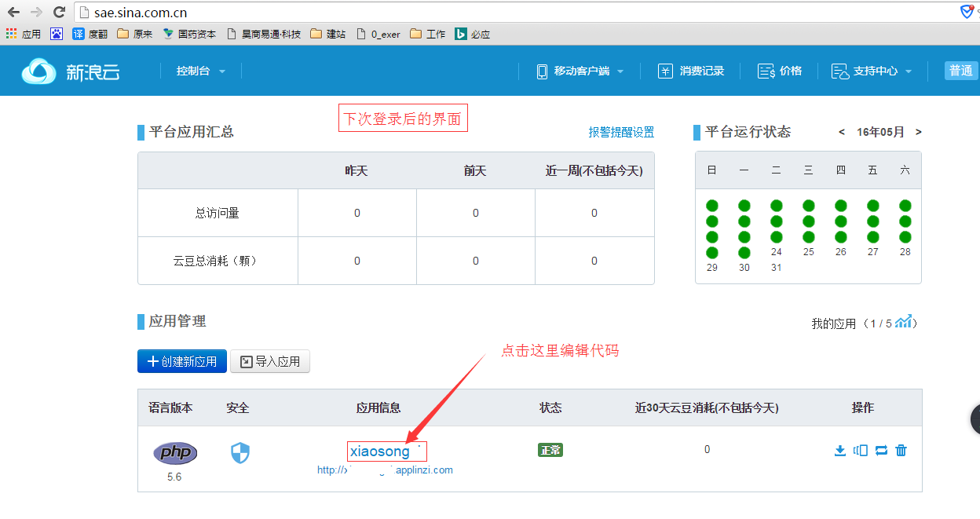The width and height of the screenshot is (980, 519).
Task: Click the address bar showing sae.sina.com.cn
Action: [514, 13]
